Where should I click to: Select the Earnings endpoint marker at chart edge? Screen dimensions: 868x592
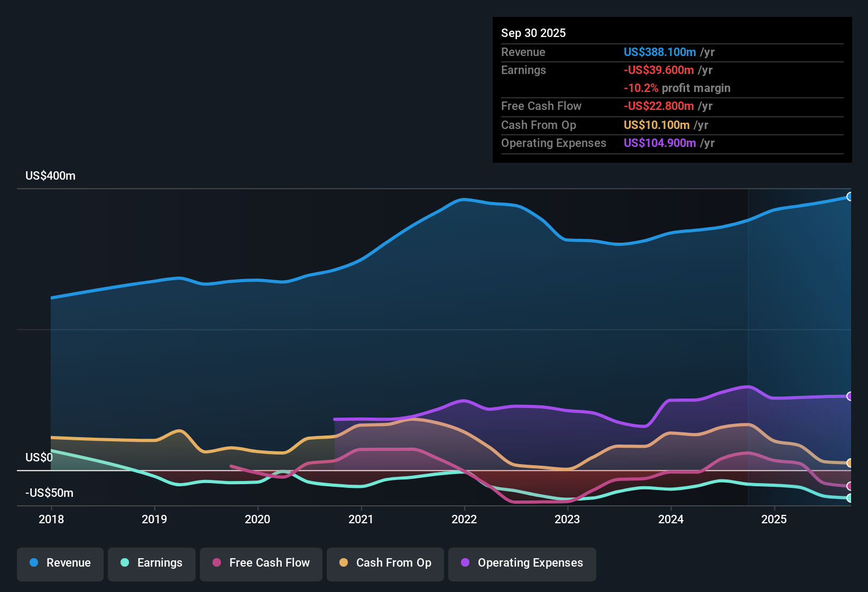(x=850, y=498)
